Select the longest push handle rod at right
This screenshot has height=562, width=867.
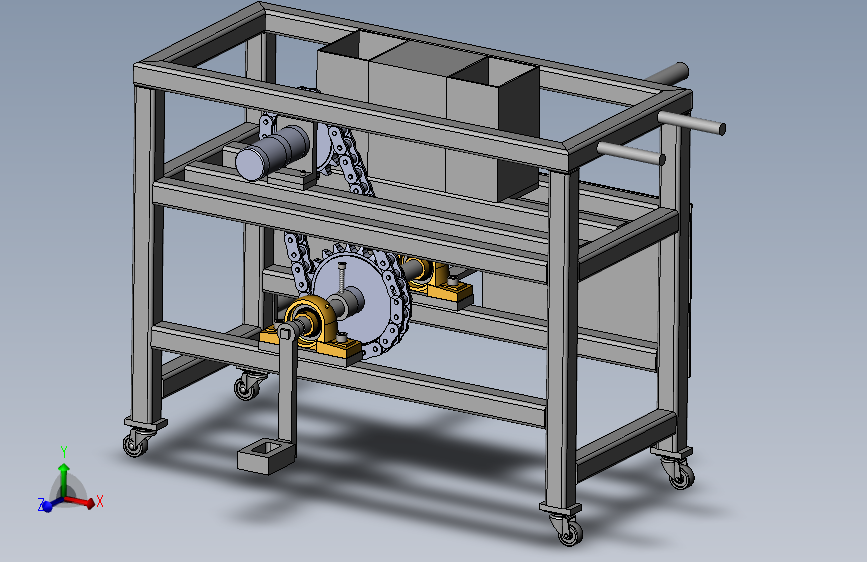[692, 123]
